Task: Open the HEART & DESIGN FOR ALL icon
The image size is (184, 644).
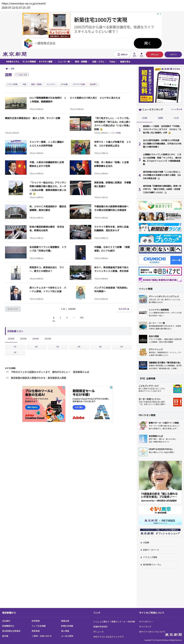Action: pyautogui.click(x=143, y=452)
